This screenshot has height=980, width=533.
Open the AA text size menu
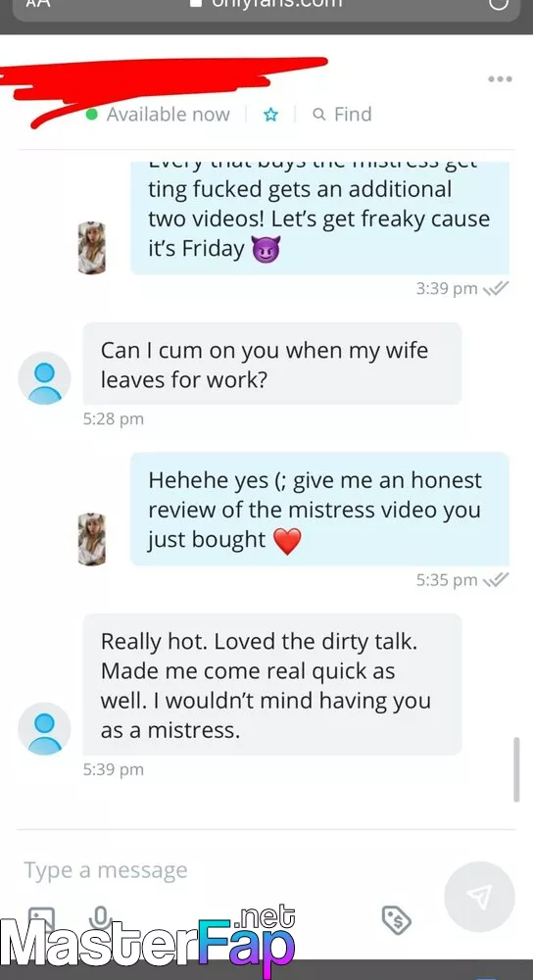tap(38, 3)
